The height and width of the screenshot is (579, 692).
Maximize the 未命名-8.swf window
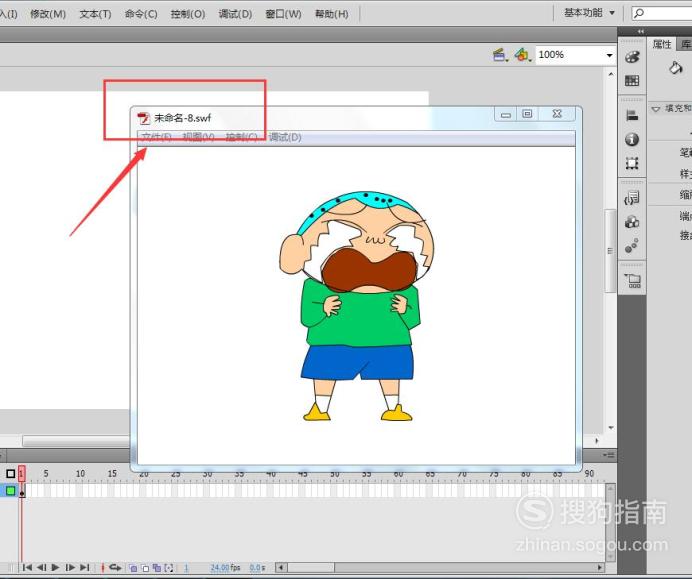pyautogui.click(x=527, y=114)
